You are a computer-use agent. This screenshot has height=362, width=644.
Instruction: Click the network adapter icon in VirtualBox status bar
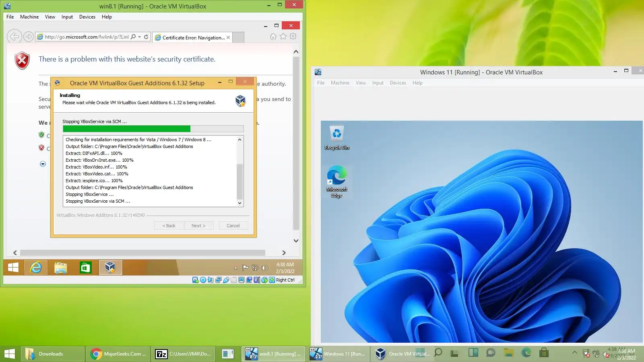[218, 280]
